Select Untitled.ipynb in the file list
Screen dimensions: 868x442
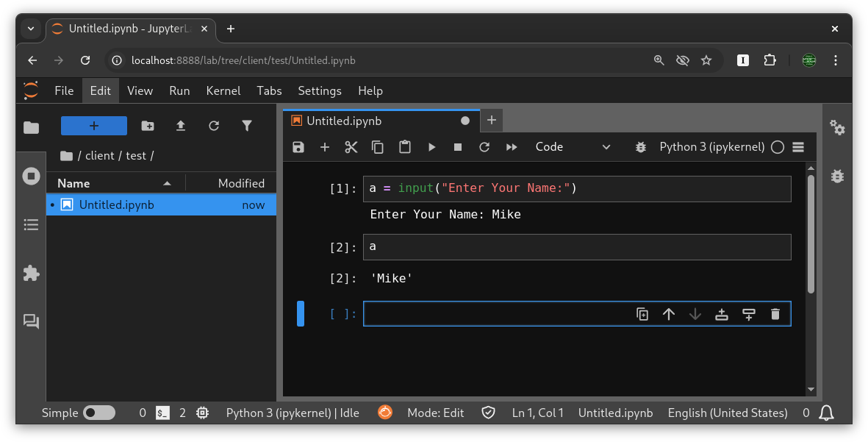(161, 205)
